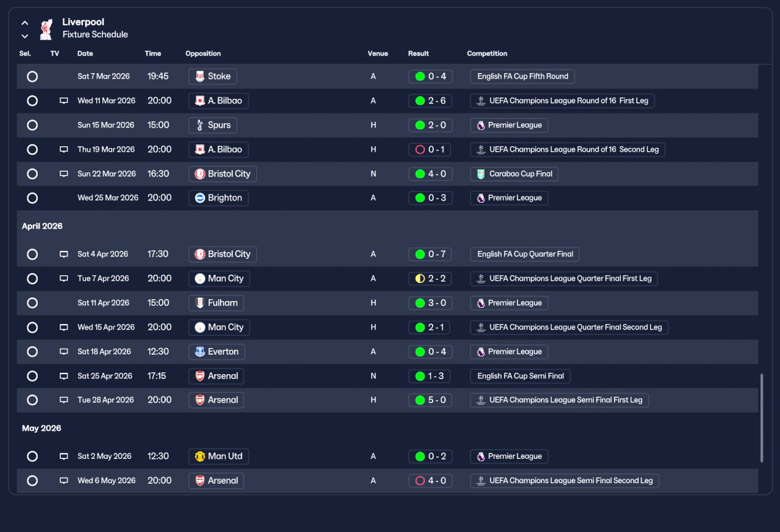Click the TV icon on the Everton row

click(x=64, y=352)
